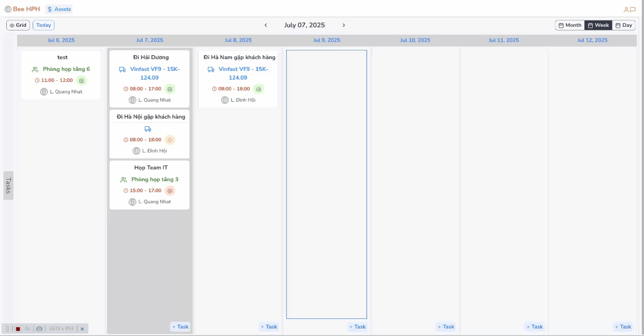
Task: Click the camera screenshot icon in recorder bar
Action: click(x=39, y=329)
